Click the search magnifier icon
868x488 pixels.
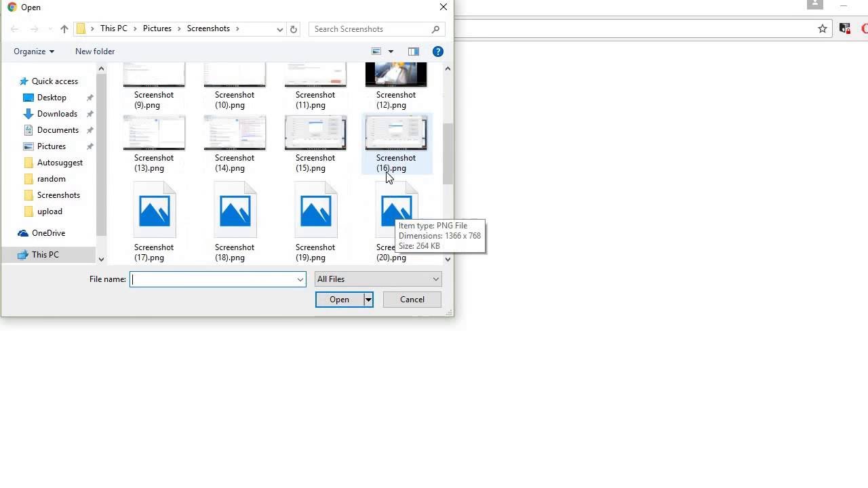(x=435, y=29)
